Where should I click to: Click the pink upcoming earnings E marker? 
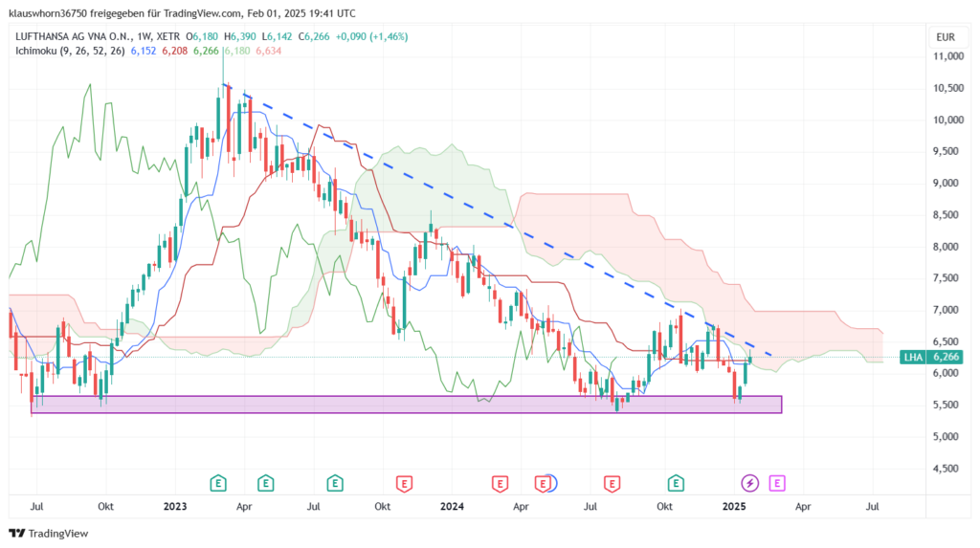click(777, 483)
